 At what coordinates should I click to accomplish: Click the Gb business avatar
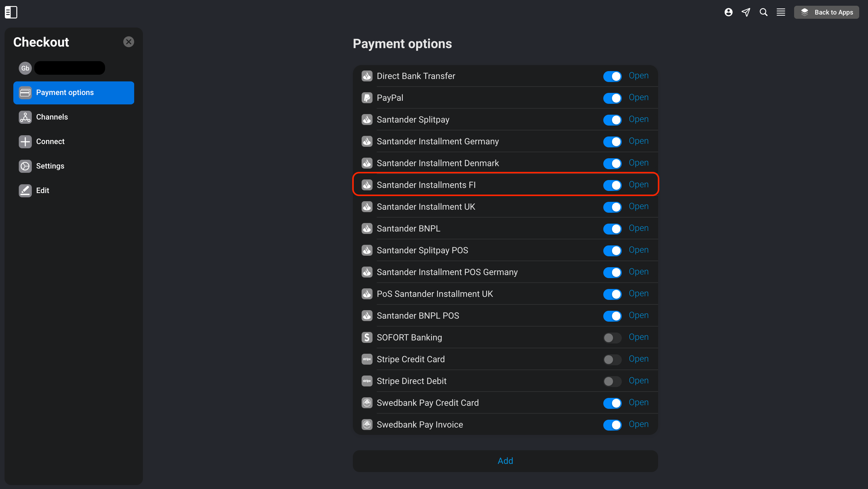(25, 68)
